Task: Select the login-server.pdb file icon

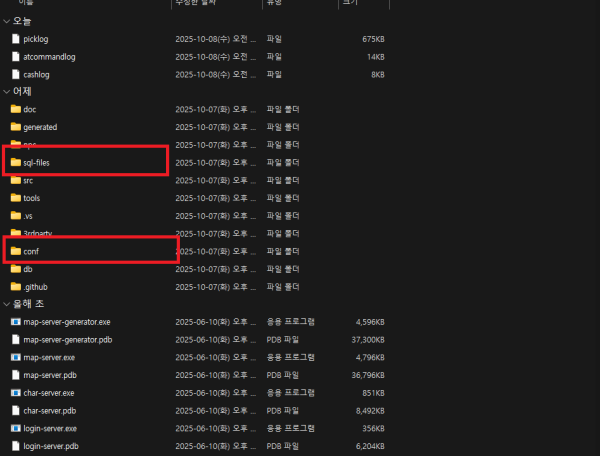Action: click(x=15, y=445)
